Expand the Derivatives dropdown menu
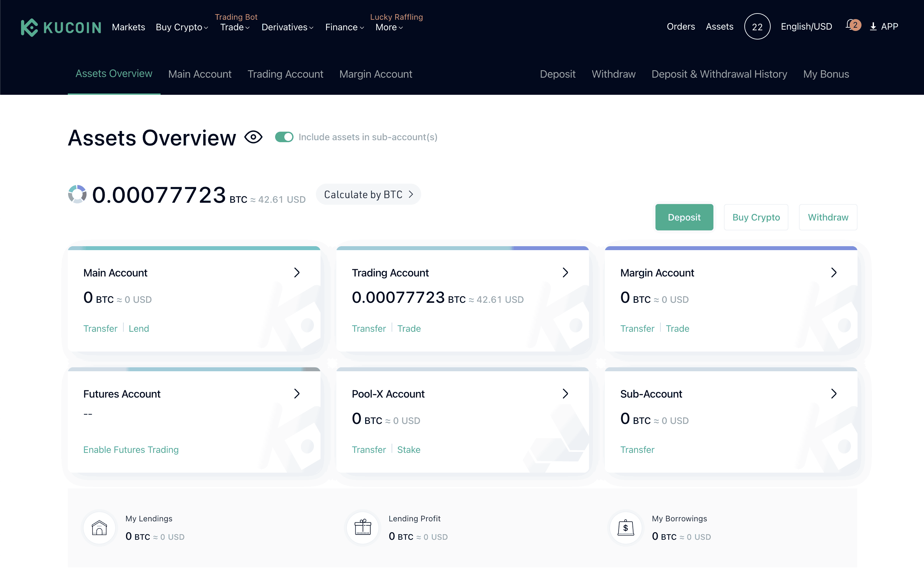The width and height of the screenshot is (924, 574). [287, 27]
